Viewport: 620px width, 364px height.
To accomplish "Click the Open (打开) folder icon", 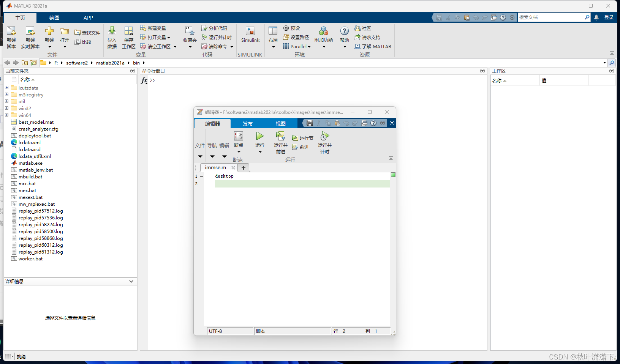I will (65, 31).
